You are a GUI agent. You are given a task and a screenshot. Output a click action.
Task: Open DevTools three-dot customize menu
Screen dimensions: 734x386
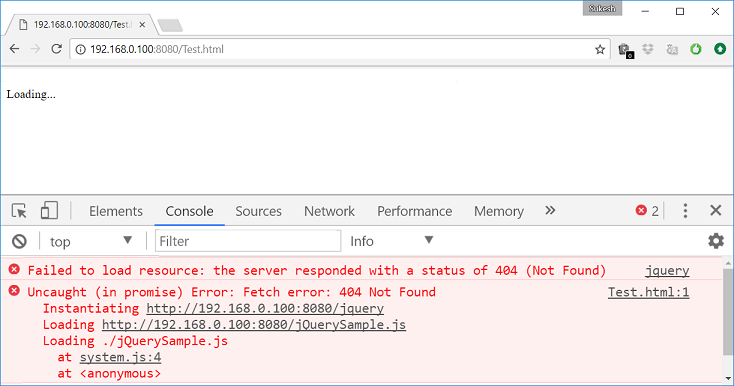685,211
